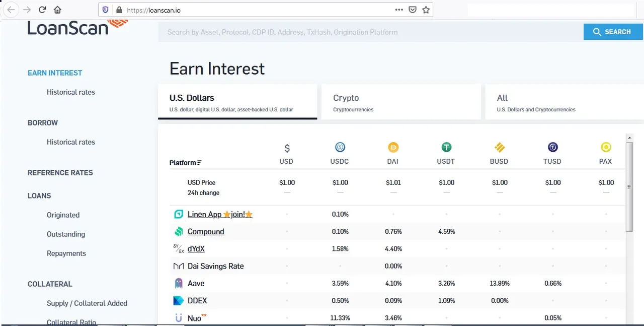Click DDEX USDT rate 1.09%
Image resolution: width=644 pixels, height=326 pixels.
tap(446, 301)
